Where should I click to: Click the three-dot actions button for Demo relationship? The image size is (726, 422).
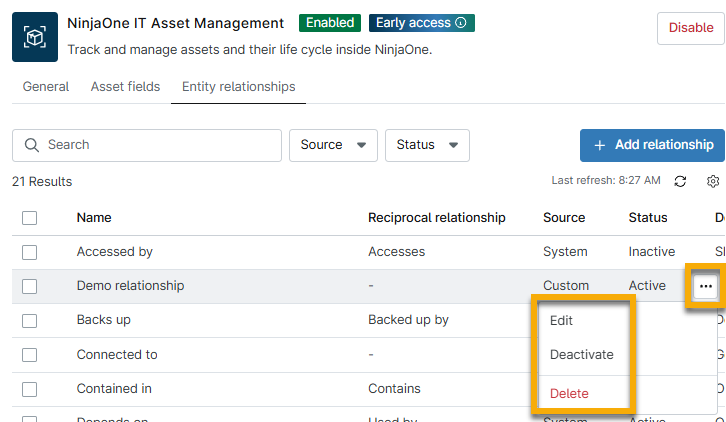pyautogui.click(x=706, y=286)
